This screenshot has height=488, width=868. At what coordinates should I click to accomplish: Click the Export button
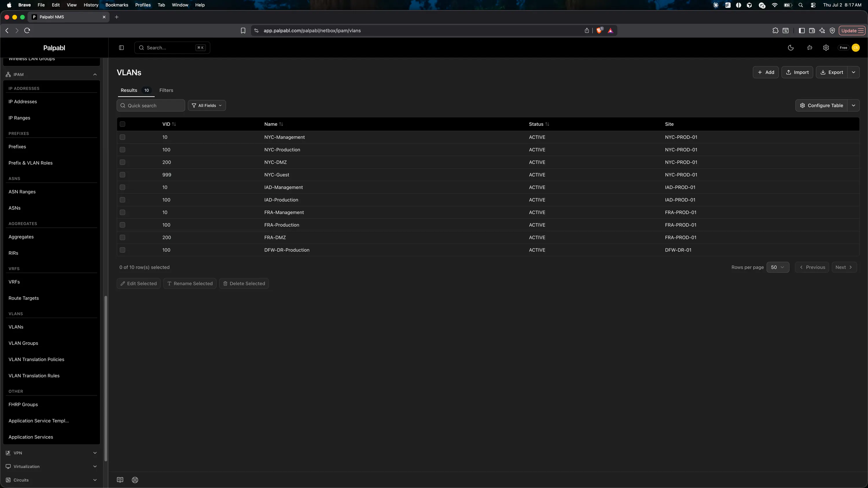(832, 72)
